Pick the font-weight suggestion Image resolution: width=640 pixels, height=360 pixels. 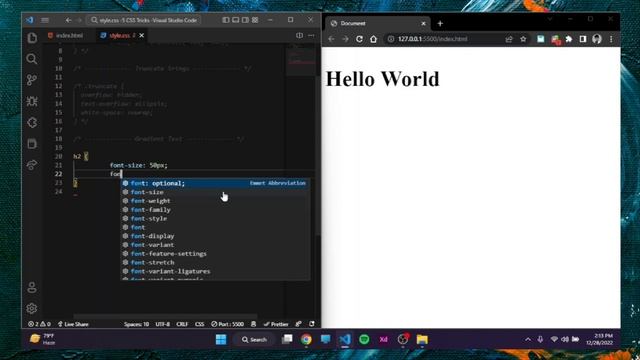(215, 201)
